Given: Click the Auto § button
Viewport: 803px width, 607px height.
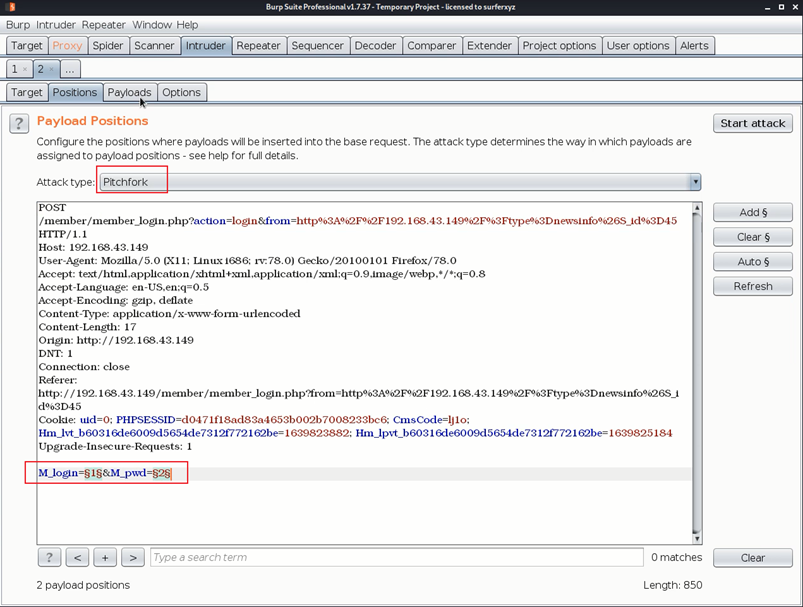Looking at the screenshot, I should tap(753, 261).
